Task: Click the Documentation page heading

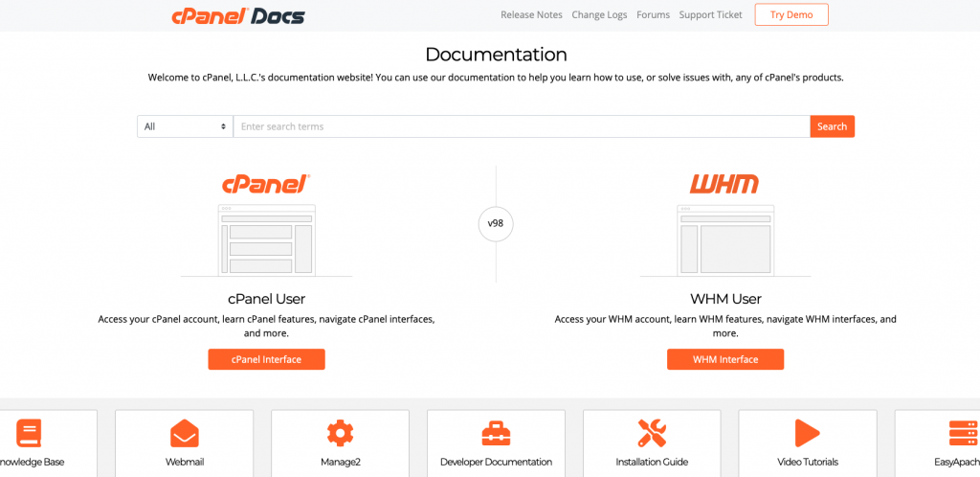Action: tap(496, 55)
